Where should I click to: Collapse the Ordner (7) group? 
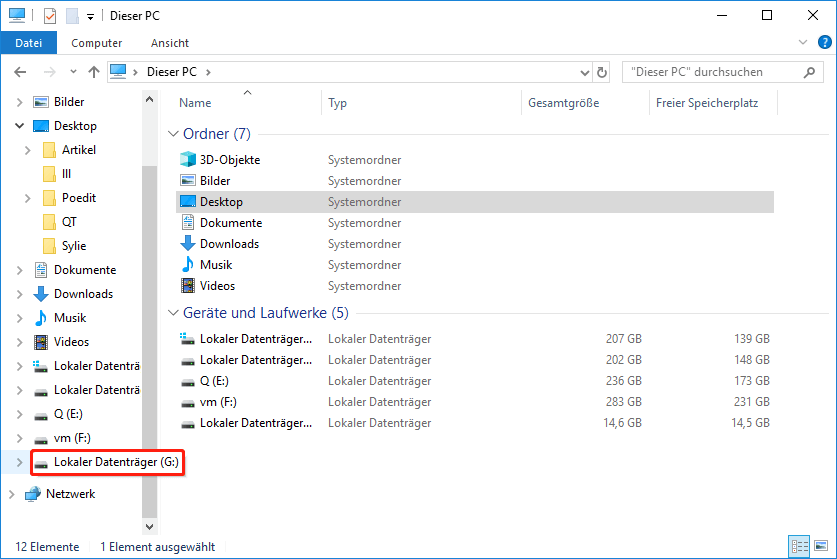(173, 133)
